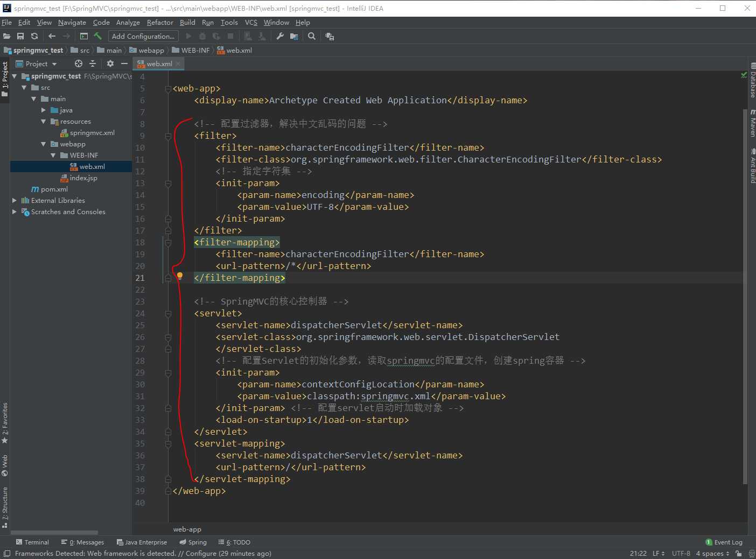
Task: Open the Ant Build tool window
Action: (752, 166)
